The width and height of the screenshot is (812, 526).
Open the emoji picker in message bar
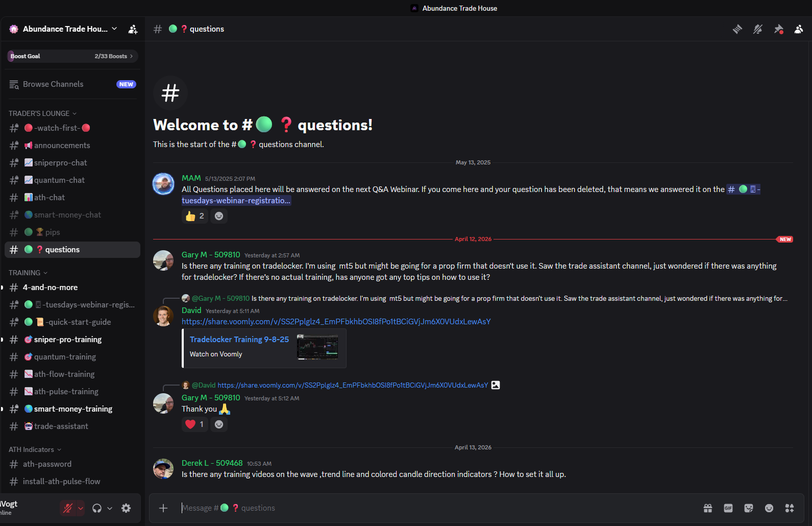[769, 508]
